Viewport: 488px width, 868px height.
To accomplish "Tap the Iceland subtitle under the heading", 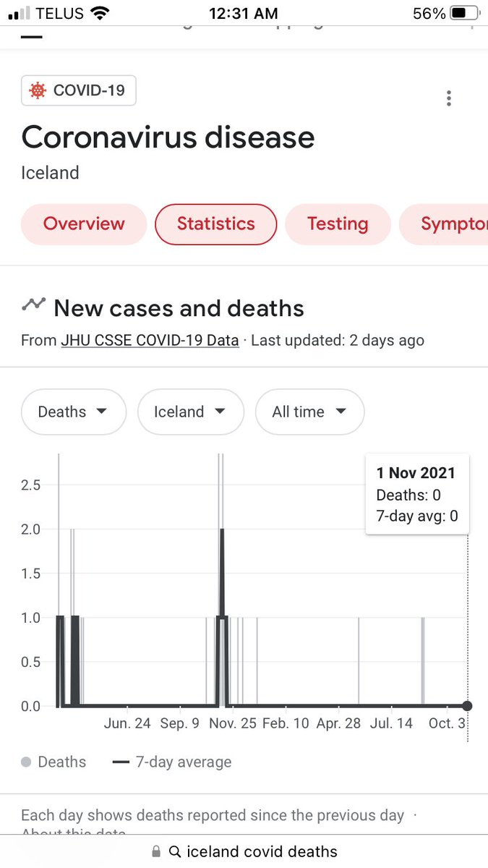I will [50, 174].
